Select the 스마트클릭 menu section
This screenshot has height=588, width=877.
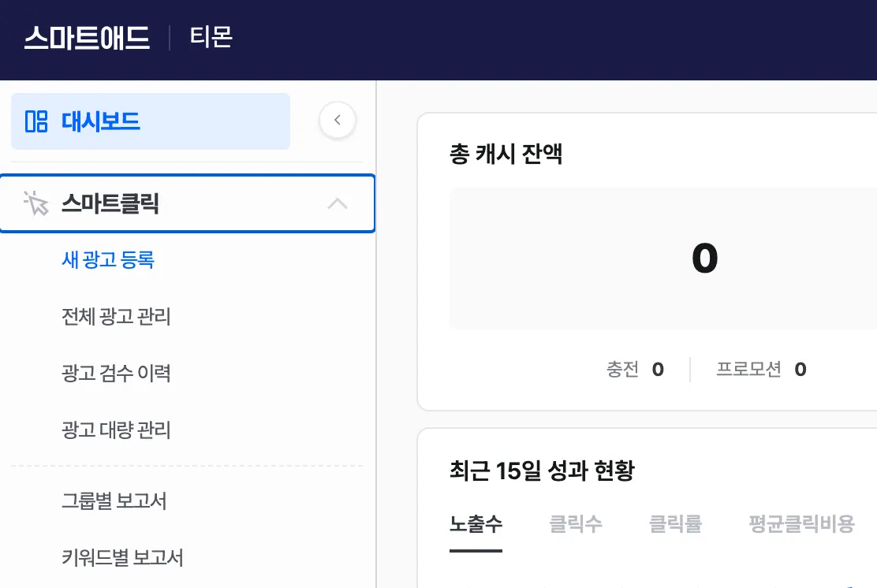coord(110,204)
